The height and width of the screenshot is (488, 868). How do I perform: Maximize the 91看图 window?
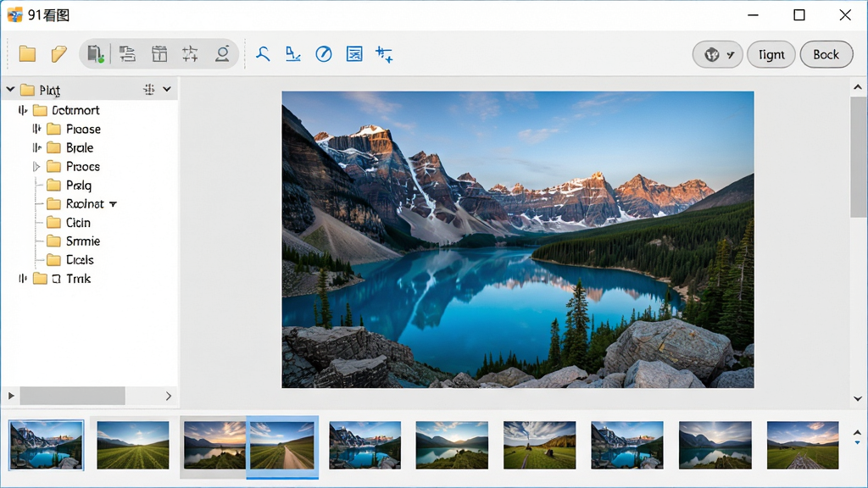point(798,15)
